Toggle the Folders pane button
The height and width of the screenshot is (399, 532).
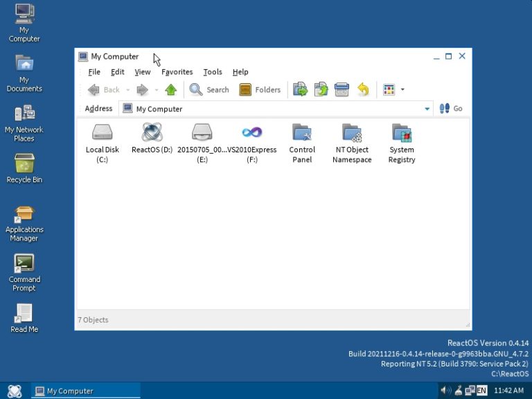260,90
